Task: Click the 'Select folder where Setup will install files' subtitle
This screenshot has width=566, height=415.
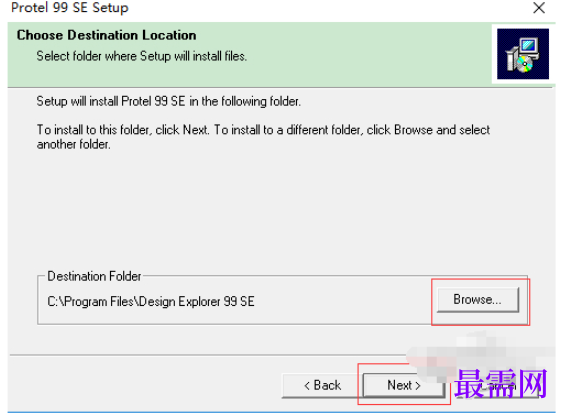Action: [142, 56]
